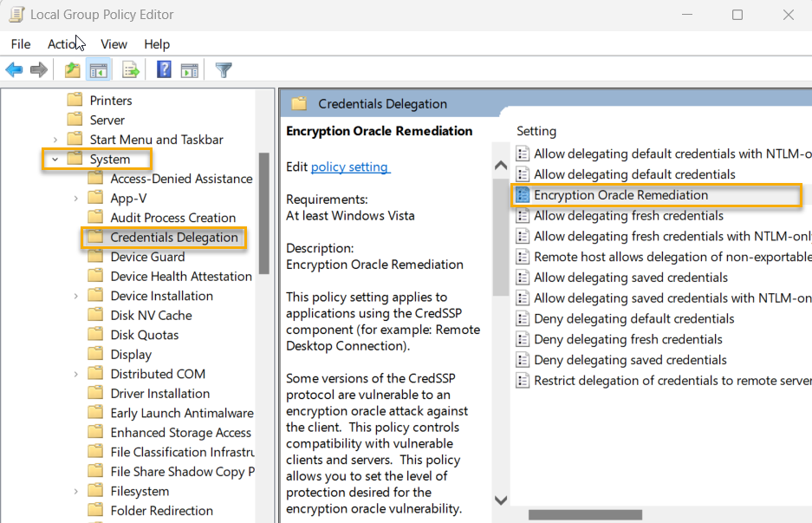Click the Back navigation arrow
The image size is (812, 523).
click(x=15, y=69)
